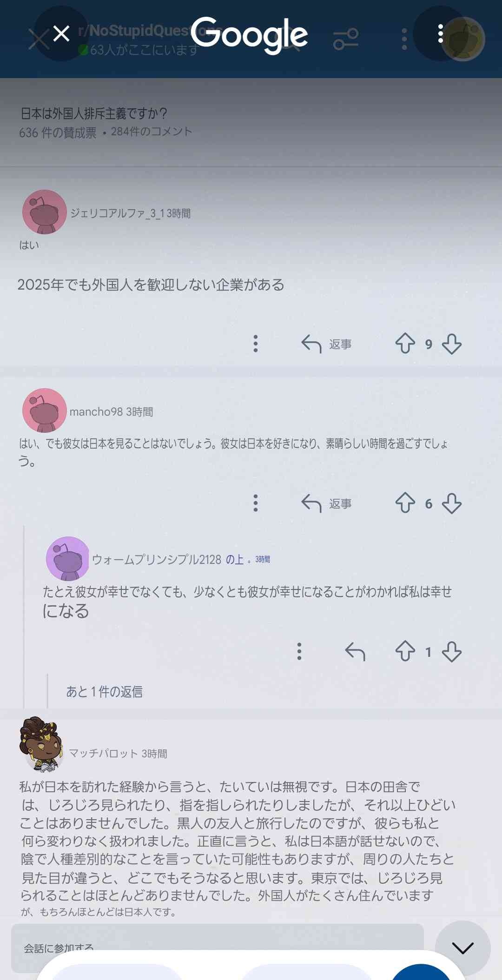Viewport: 502px width, 980px height.
Task: Upvote the mancho98 comment
Action: 405,503
